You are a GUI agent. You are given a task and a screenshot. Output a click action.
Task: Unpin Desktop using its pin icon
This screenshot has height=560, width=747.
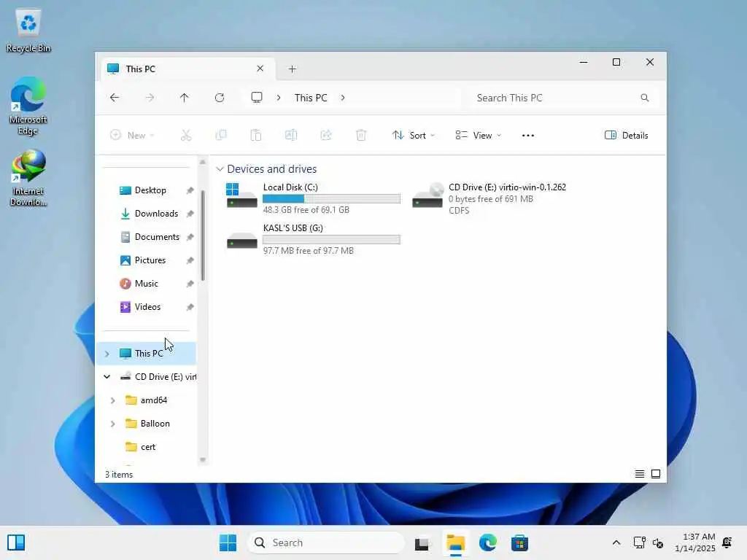pos(190,190)
